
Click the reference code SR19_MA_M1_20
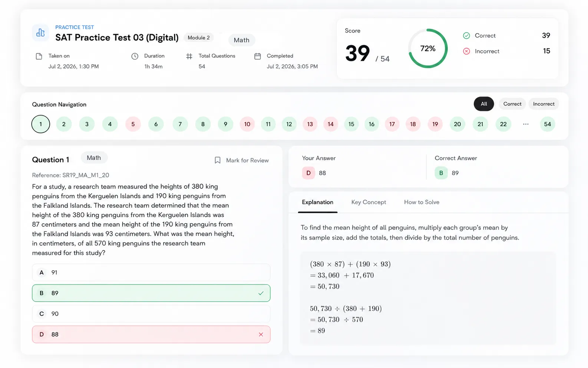pos(86,175)
